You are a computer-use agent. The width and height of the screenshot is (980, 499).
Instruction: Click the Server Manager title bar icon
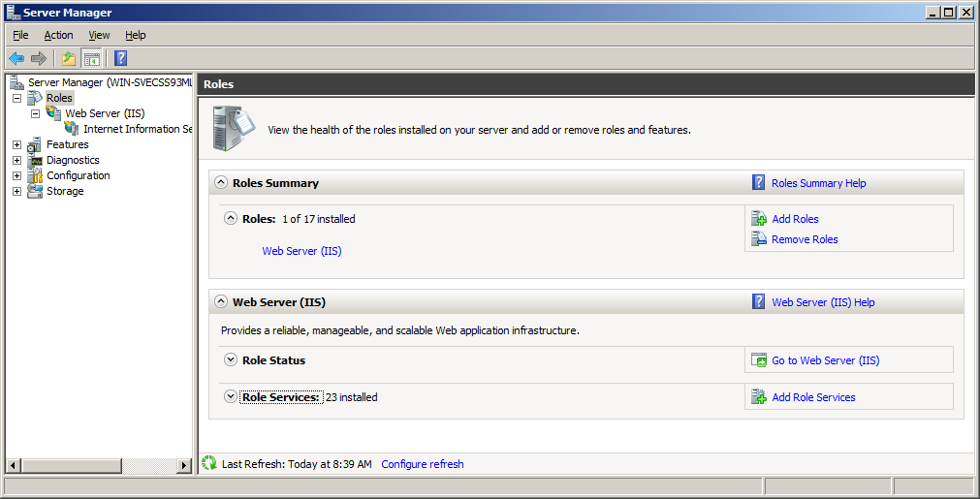tap(13, 12)
